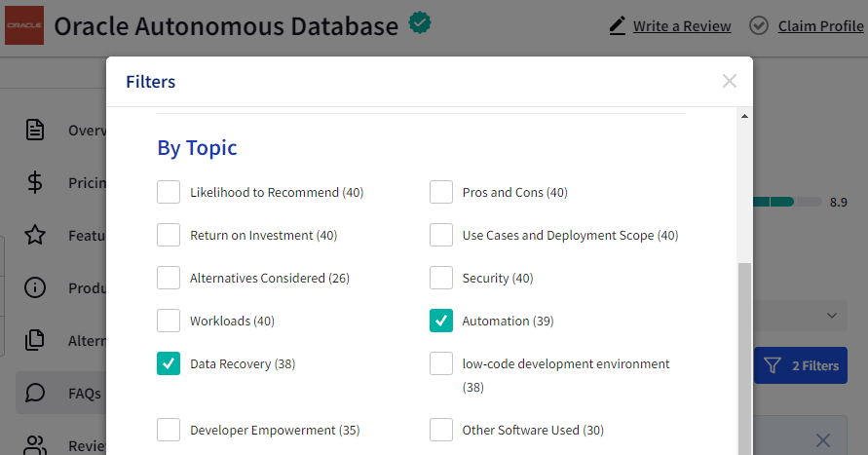Image resolution: width=868 pixels, height=455 pixels.
Task: Check the Other Software Used checkbox
Action: [441, 430]
